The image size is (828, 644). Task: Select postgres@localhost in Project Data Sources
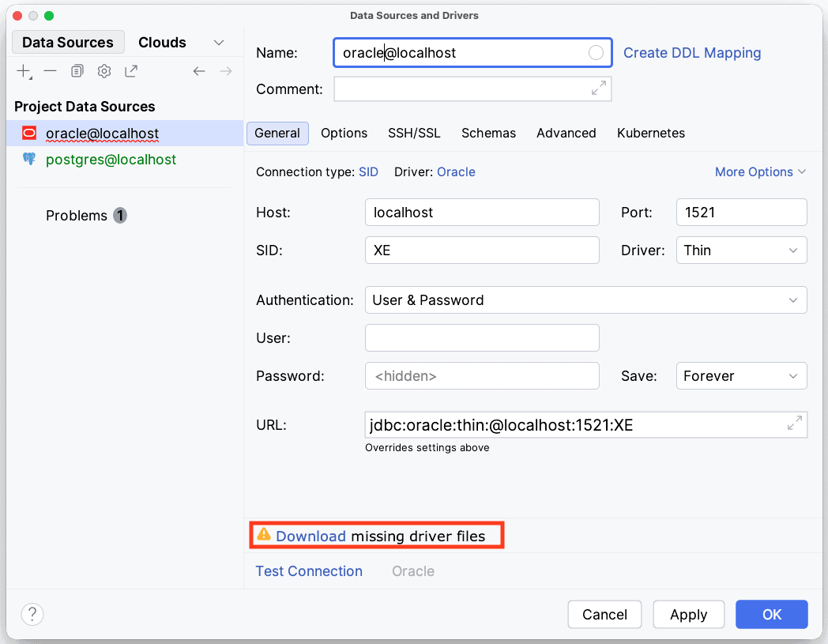111,160
